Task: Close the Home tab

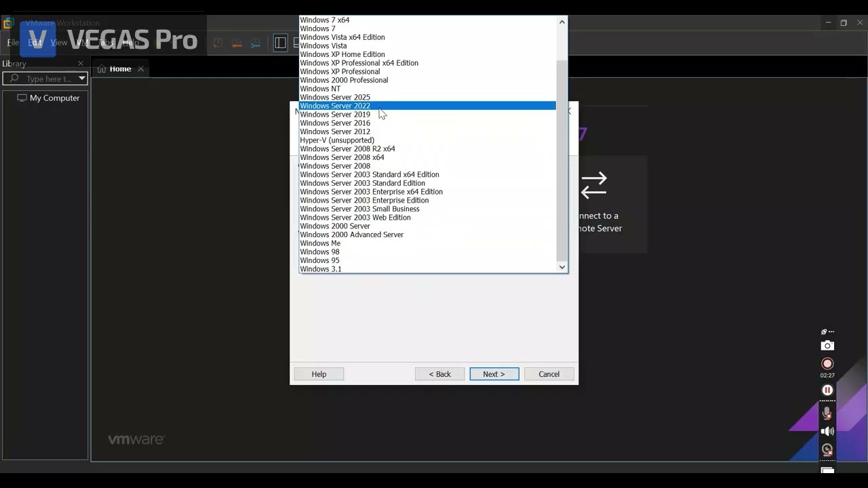Action: click(x=141, y=69)
